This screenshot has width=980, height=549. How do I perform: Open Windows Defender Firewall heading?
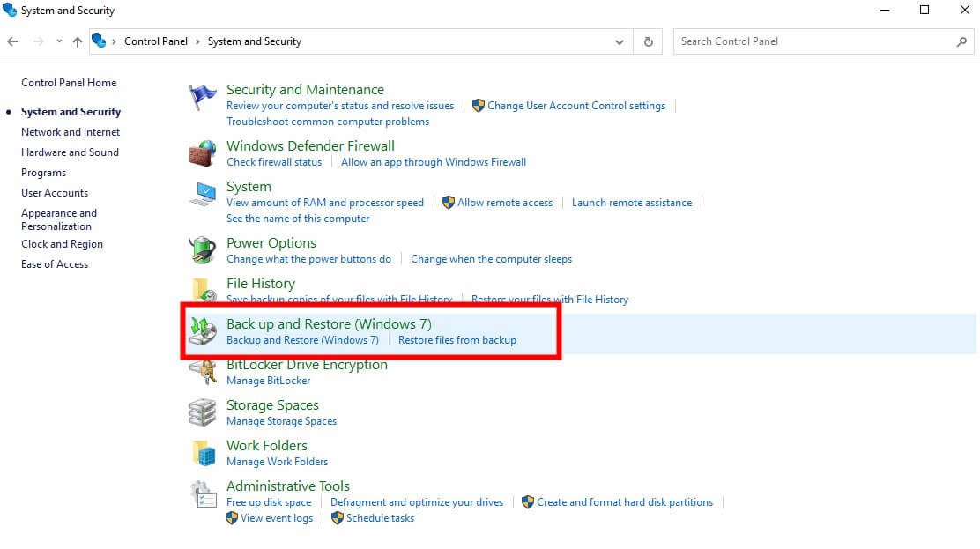310,145
